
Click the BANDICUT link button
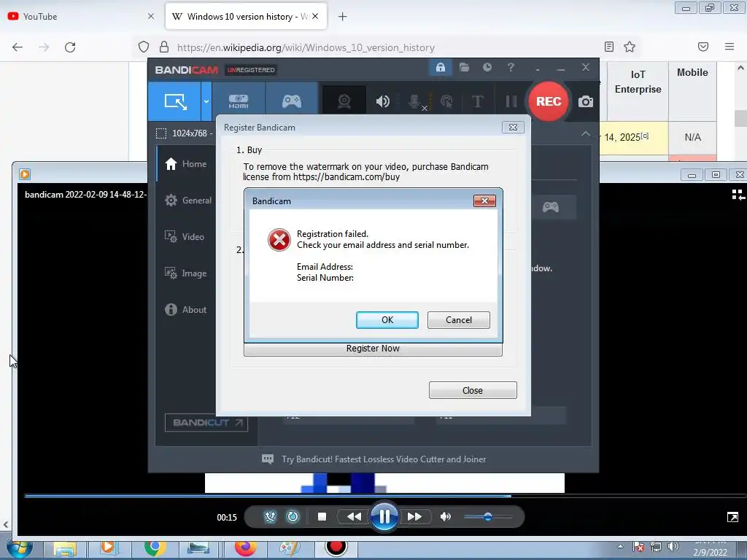pyautogui.click(x=206, y=423)
